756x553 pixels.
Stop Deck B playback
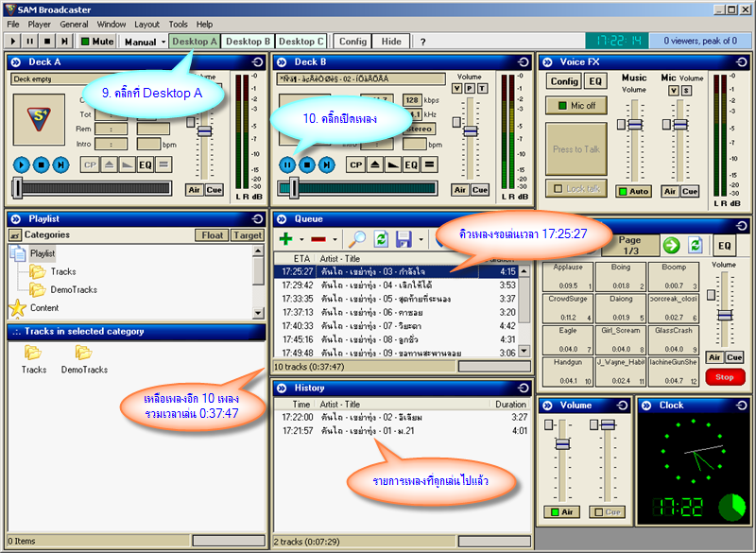(x=307, y=164)
